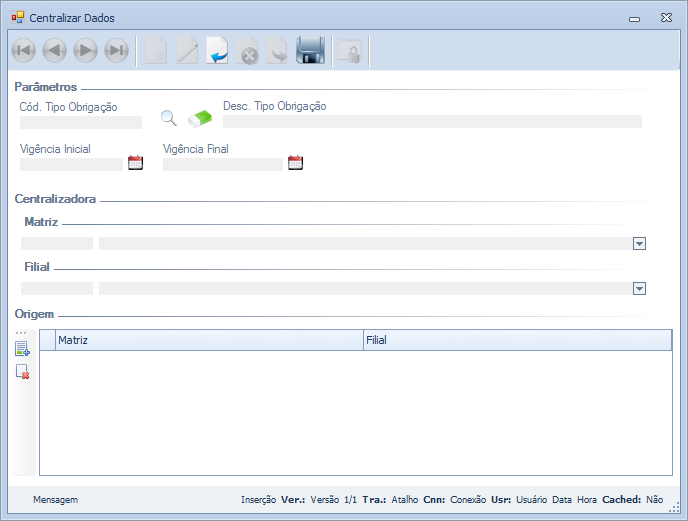The height and width of the screenshot is (521, 688).
Task: Clear field with the green eraser icon
Action: click(x=200, y=119)
